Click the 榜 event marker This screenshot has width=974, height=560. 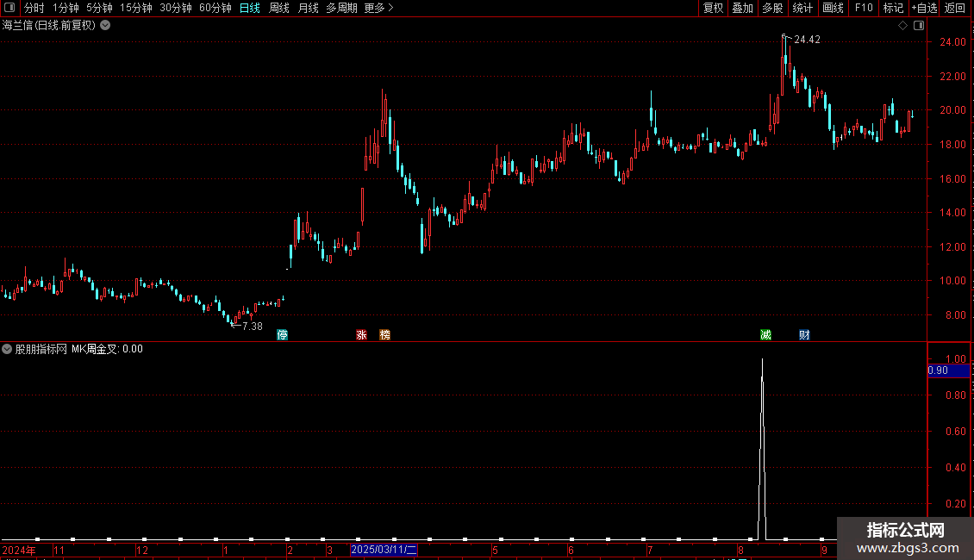tap(385, 334)
